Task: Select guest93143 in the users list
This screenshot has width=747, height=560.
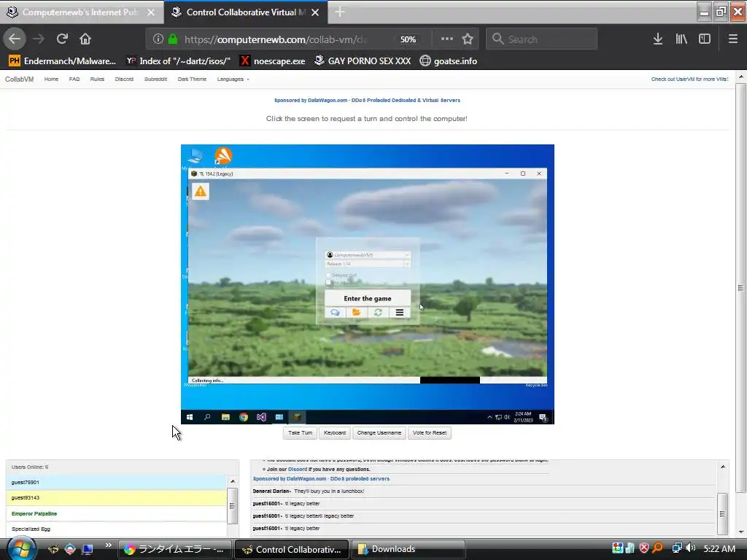Action: click(116, 497)
